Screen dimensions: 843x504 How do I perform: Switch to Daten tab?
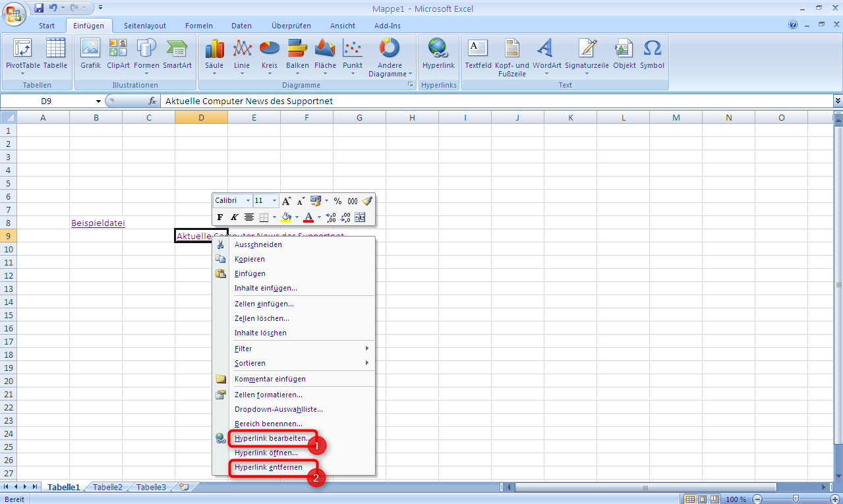241,26
